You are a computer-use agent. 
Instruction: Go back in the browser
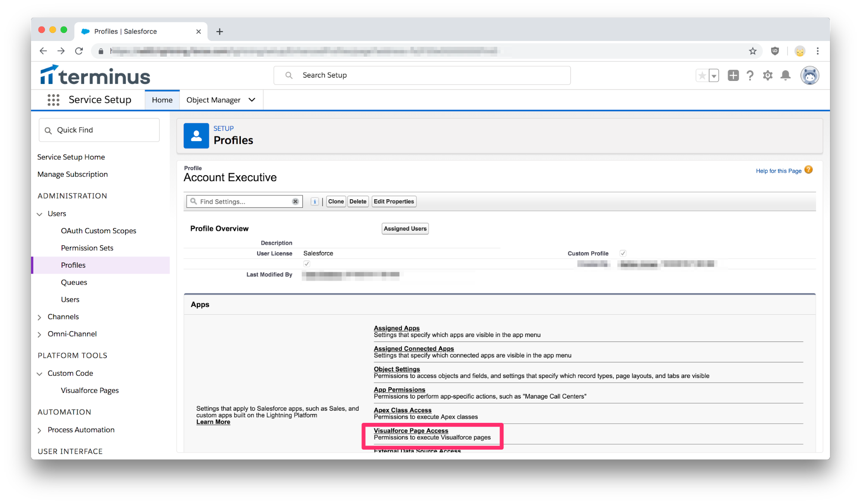click(43, 51)
